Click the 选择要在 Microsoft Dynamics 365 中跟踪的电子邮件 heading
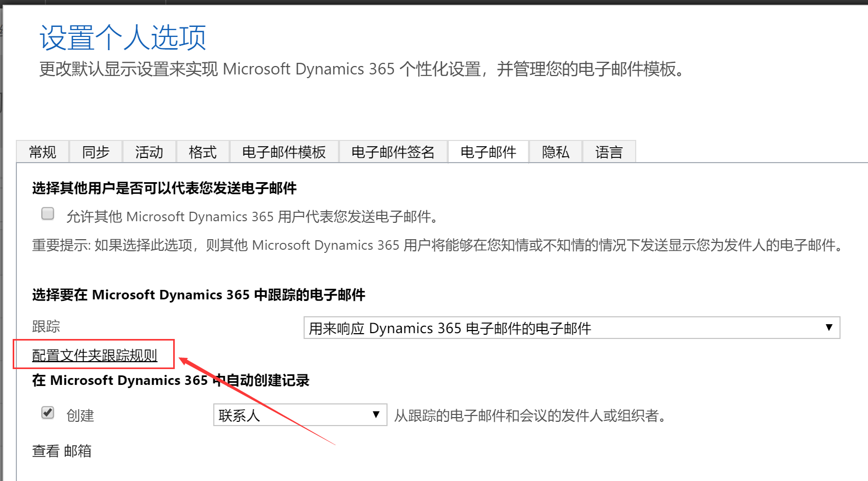 click(199, 295)
